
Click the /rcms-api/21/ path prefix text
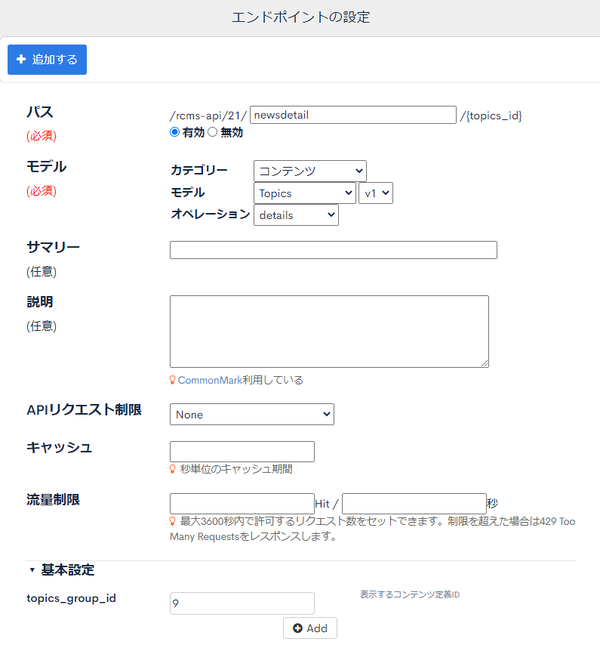208,116
